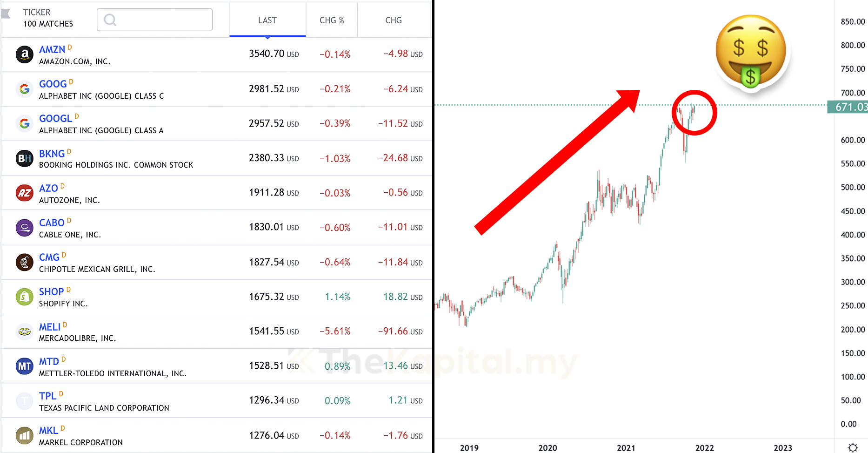Screen dimensions: 868x453
Task: Click the money-mouth emoji sticker
Action: (750, 52)
